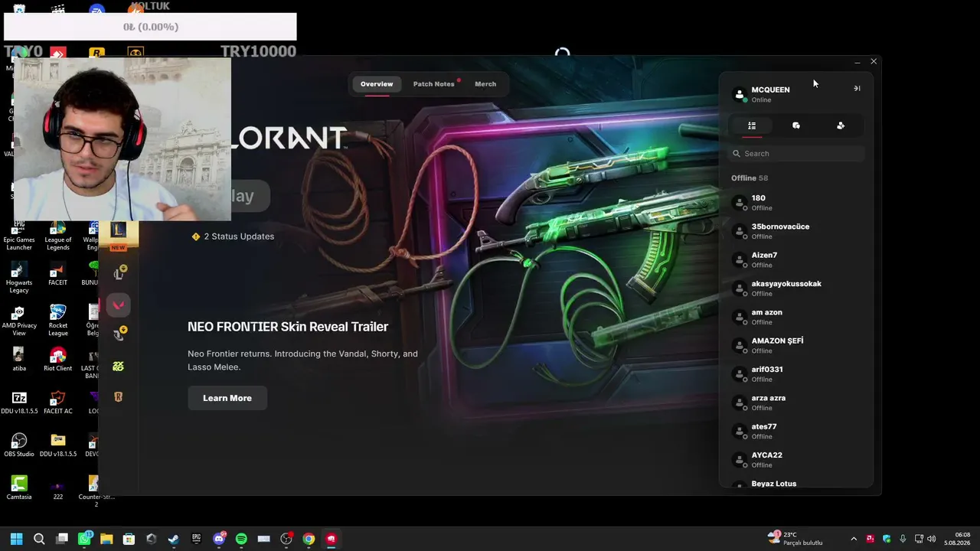The image size is (980, 551).
Task: Select friend AMAZON ŞEFİ
Action: 796,345
